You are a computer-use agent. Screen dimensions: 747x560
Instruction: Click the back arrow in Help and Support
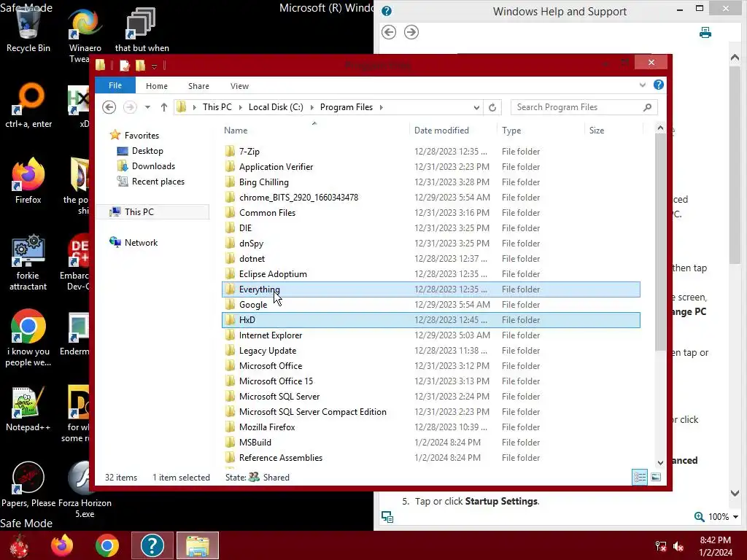click(389, 32)
